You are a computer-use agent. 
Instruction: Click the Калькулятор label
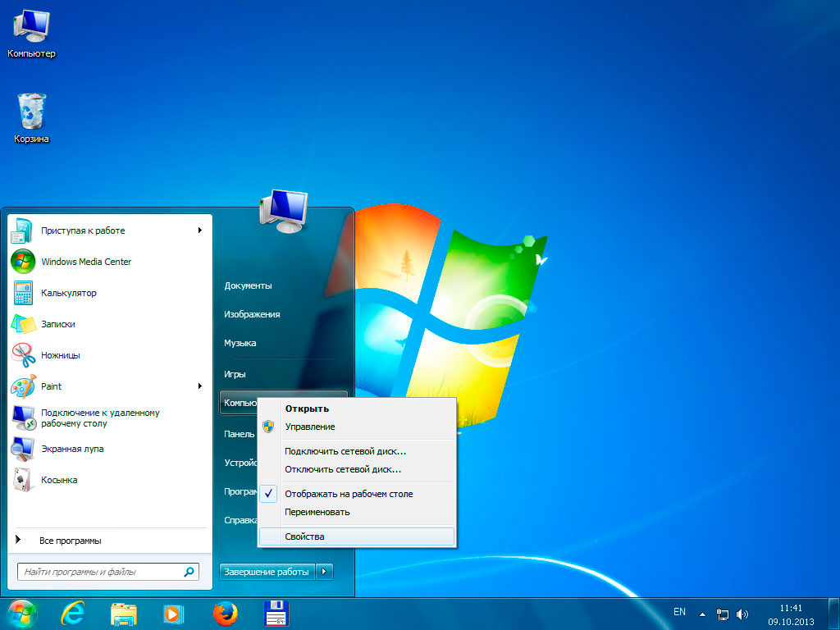click(69, 293)
